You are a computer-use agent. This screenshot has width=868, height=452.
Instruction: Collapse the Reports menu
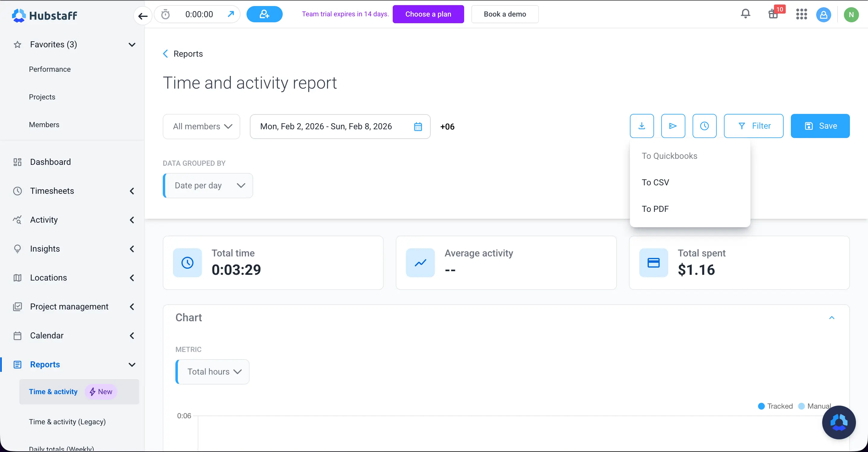[132, 365]
